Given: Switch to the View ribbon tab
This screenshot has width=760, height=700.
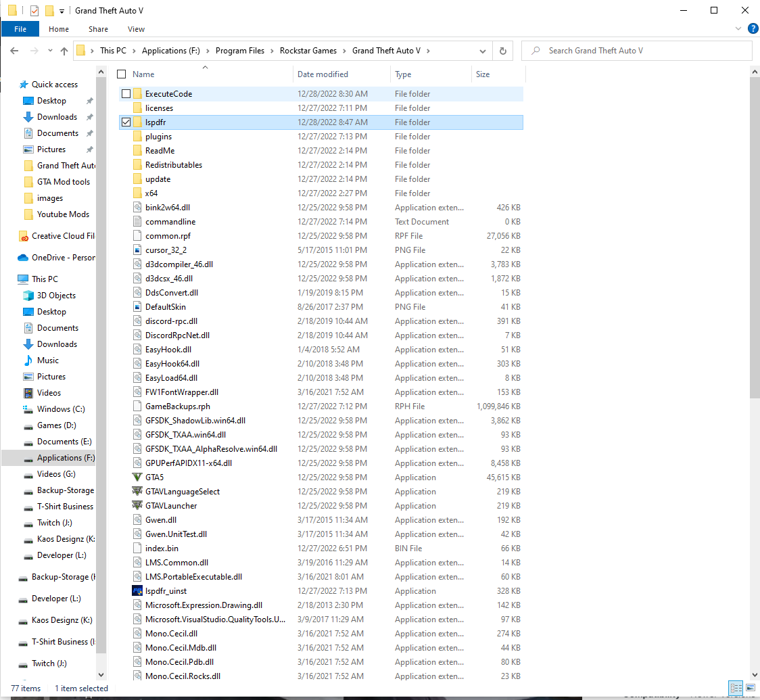Looking at the screenshot, I should 136,29.
